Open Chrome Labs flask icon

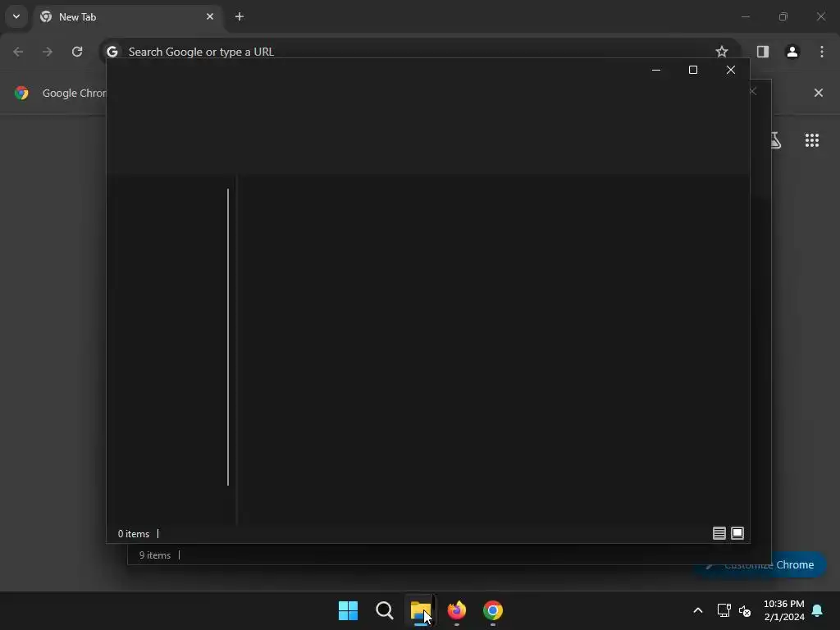pos(776,140)
